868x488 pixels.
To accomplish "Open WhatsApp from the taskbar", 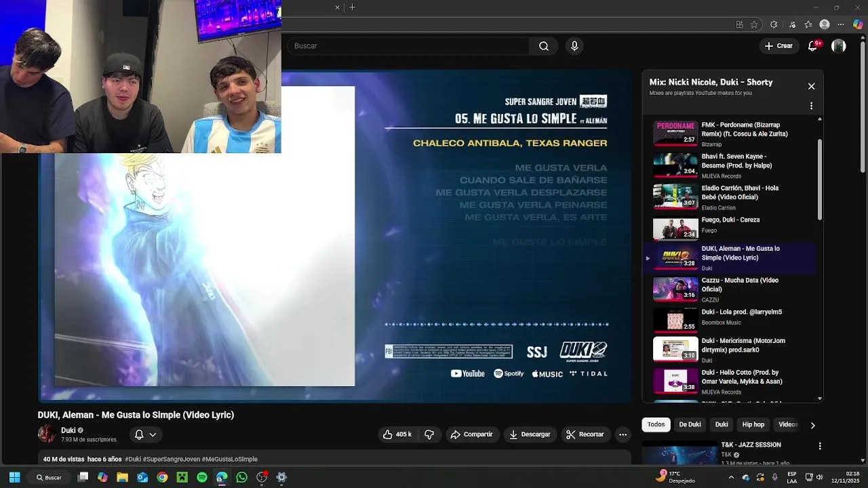I will click(x=242, y=477).
